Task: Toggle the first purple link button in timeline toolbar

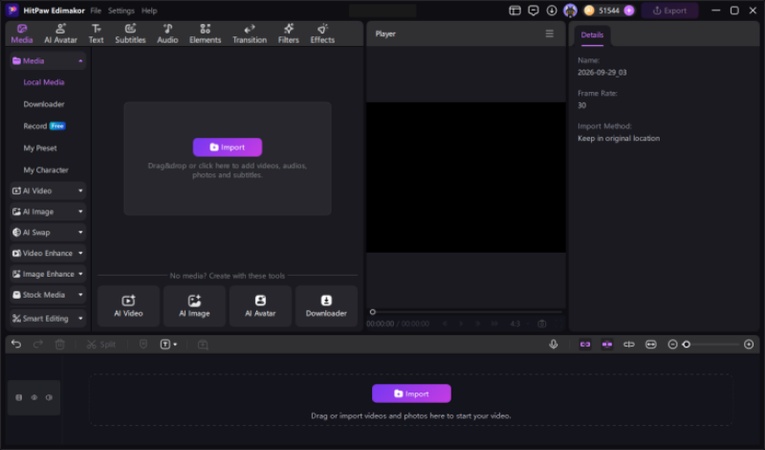Action: click(585, 344)
